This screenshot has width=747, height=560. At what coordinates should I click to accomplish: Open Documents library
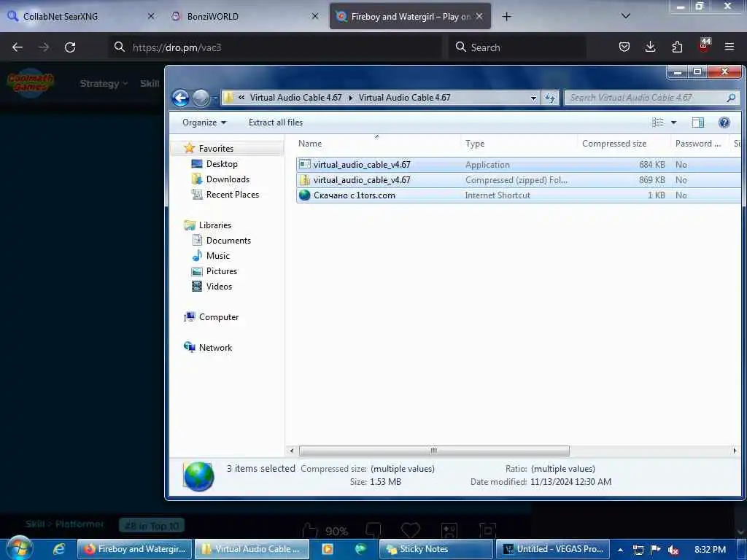pos(228,240)
